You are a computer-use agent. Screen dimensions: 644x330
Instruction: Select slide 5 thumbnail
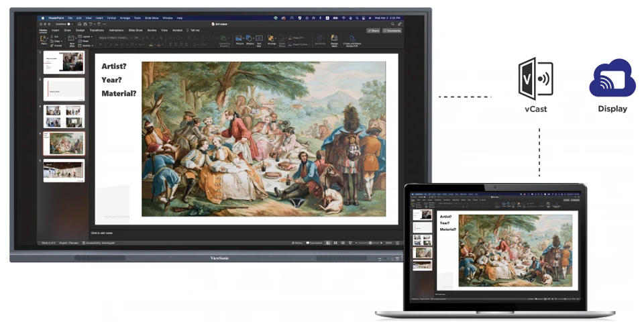(x=64, y=170)
